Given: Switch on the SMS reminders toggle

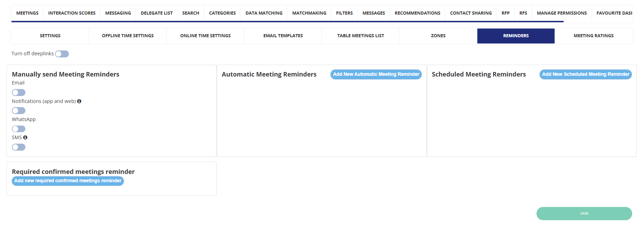Looking at the screenshot, I should 19,147.
